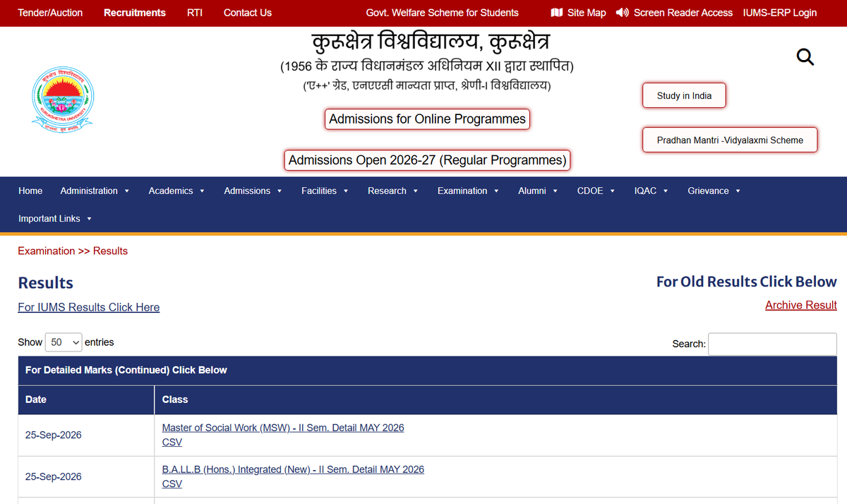
Task: Click Examination breadcrumb link
Action: 46,251
